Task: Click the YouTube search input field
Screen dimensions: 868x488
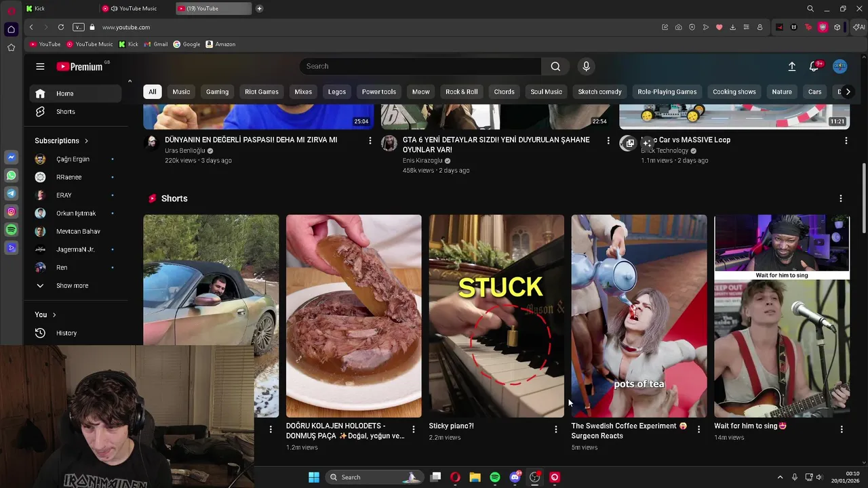Action: 420,66
